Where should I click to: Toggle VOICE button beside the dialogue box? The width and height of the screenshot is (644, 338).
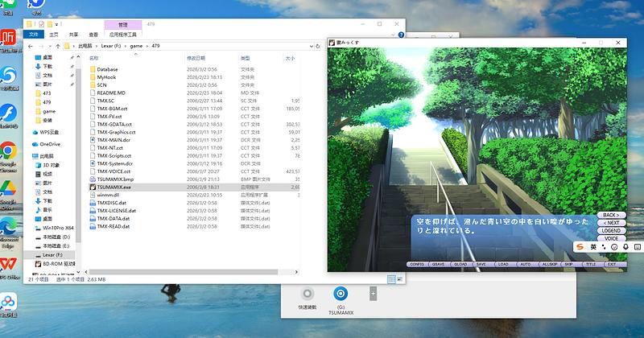pyautogui.click(x=611, y=238)
